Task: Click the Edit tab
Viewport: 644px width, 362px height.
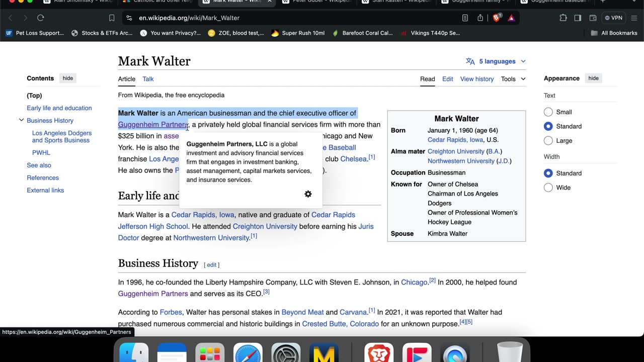Action: (x=448, y=79)
